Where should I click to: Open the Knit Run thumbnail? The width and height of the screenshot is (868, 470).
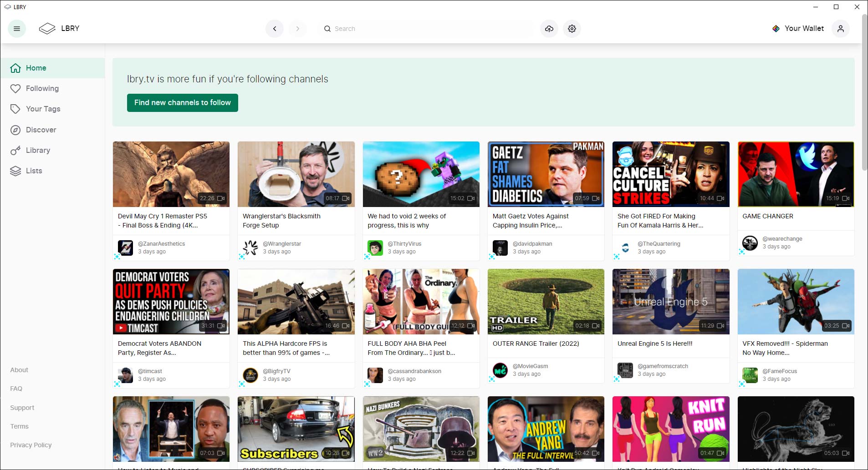tap(671, 429)
